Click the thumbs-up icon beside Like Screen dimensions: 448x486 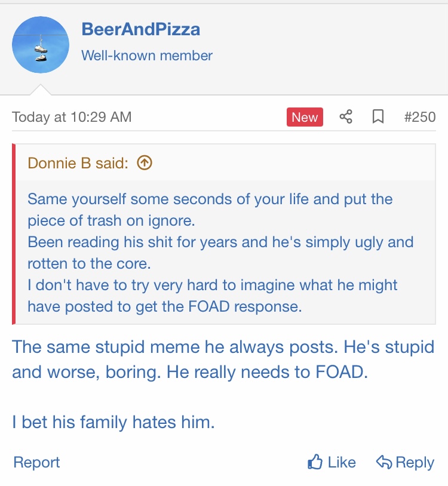click(x=315, y=462)
